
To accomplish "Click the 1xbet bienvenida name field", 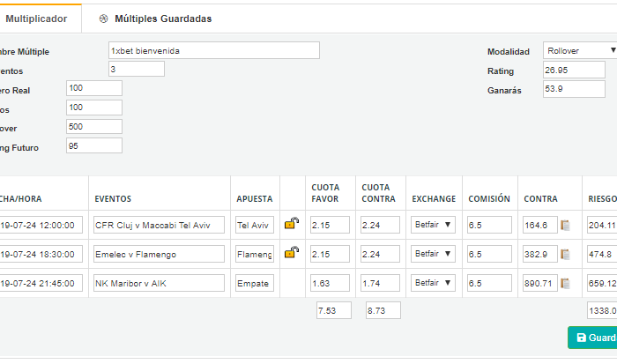I will (214, 50).
